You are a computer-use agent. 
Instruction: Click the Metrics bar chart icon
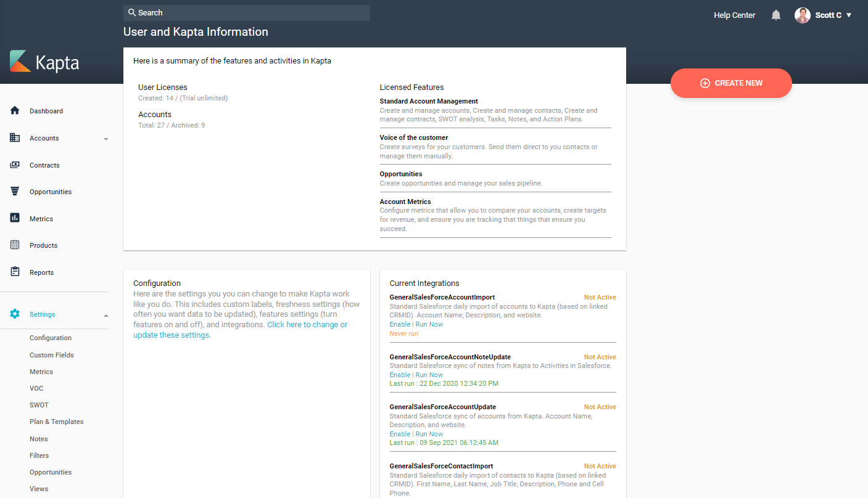click(15, 218)
